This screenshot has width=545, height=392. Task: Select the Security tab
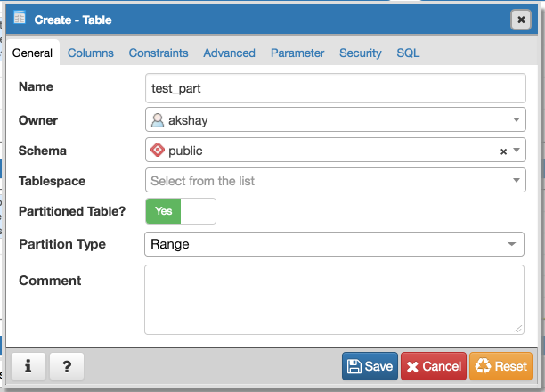(x=360, y=53)
